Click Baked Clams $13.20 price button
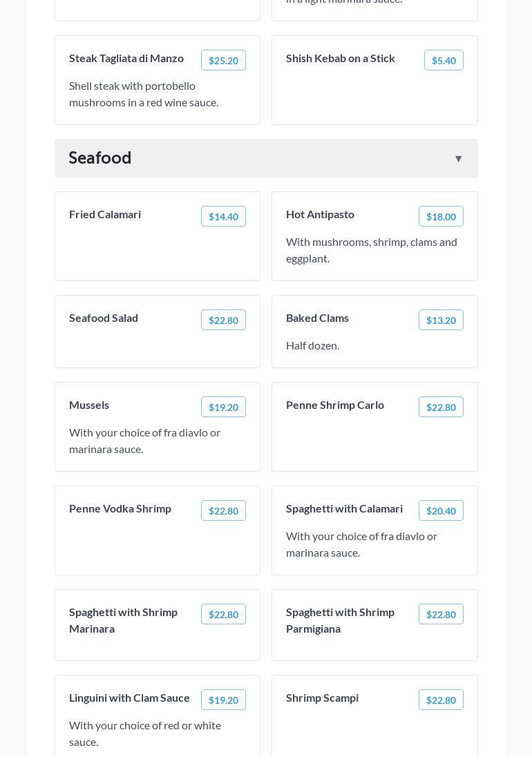The width and height of the screenshot is (532, 757). 441,320
